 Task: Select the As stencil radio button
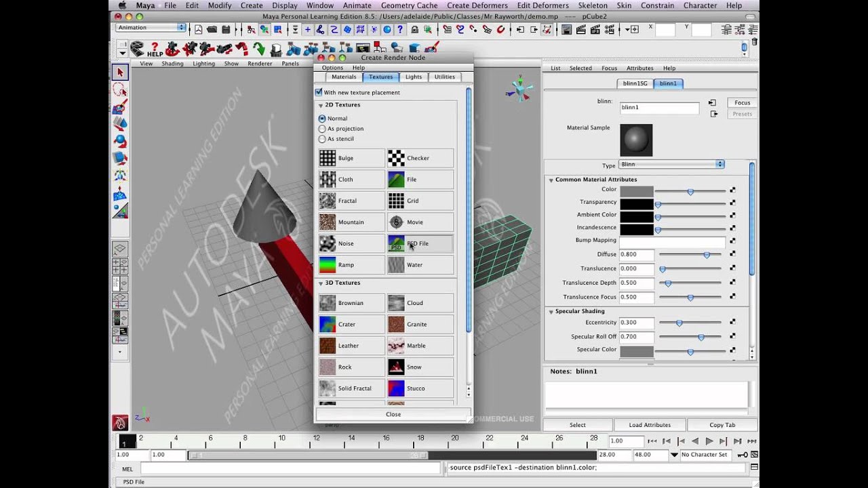pyautogui.click(x=322, y=139)
